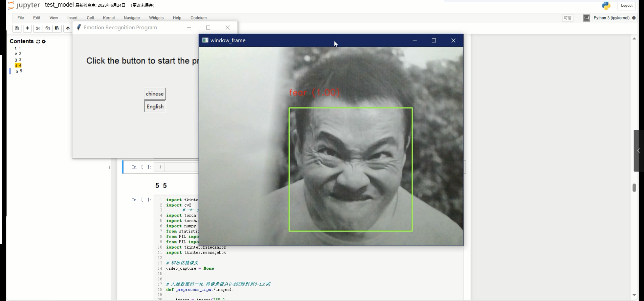Click the chinese button
The image size is (644, 301).
[155, 94]
